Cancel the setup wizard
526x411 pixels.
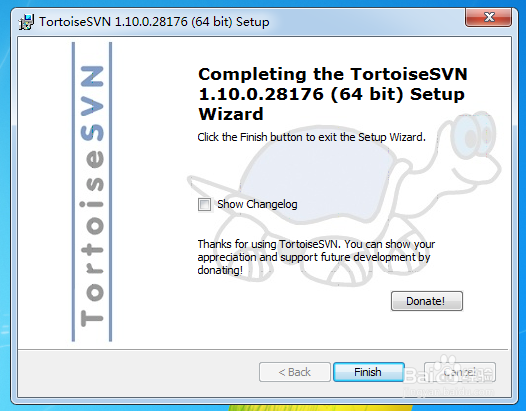click(460, 372)
